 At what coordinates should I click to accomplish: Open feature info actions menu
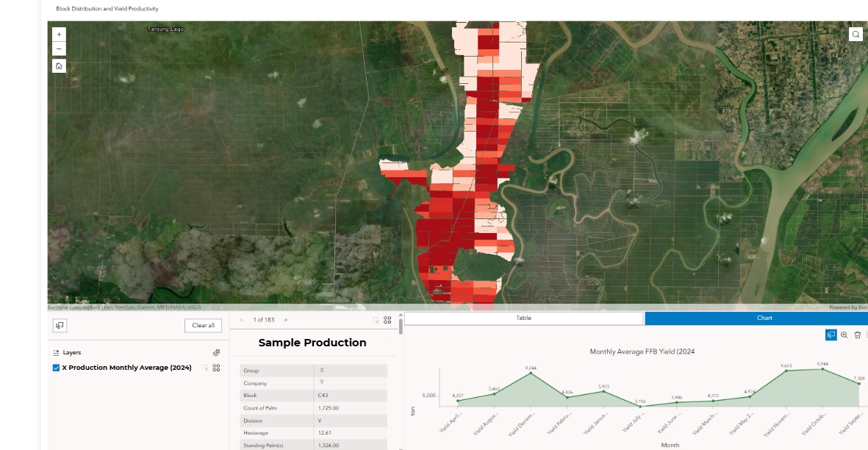pos(387,320)
